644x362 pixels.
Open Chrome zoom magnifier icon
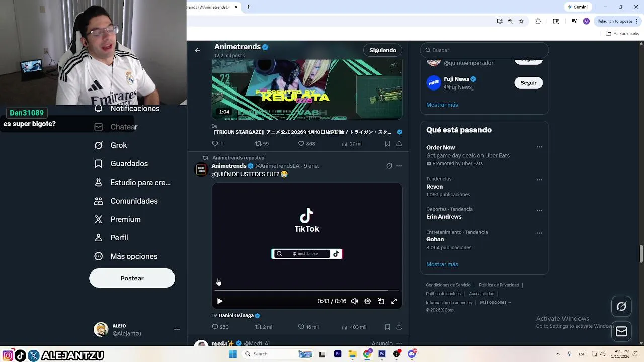coord(510,21)
